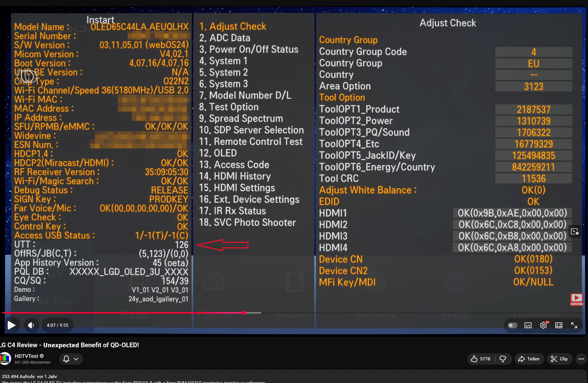The image size is (588, 383).
Task: Mute the video volume
Action: pos(31,325)
